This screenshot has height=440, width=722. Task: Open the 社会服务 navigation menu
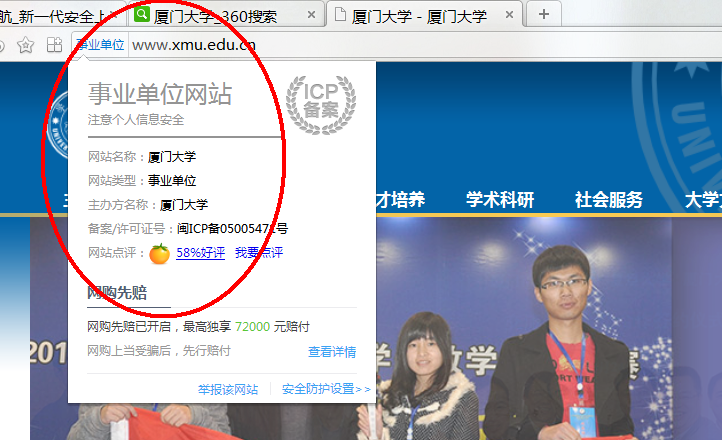click(x=608, y=200)
